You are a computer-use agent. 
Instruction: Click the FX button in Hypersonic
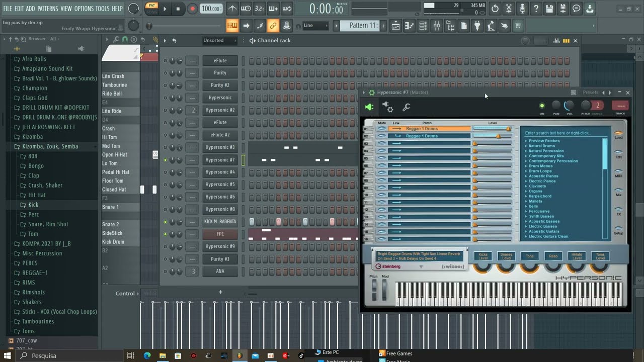click(x=618, y=212)
